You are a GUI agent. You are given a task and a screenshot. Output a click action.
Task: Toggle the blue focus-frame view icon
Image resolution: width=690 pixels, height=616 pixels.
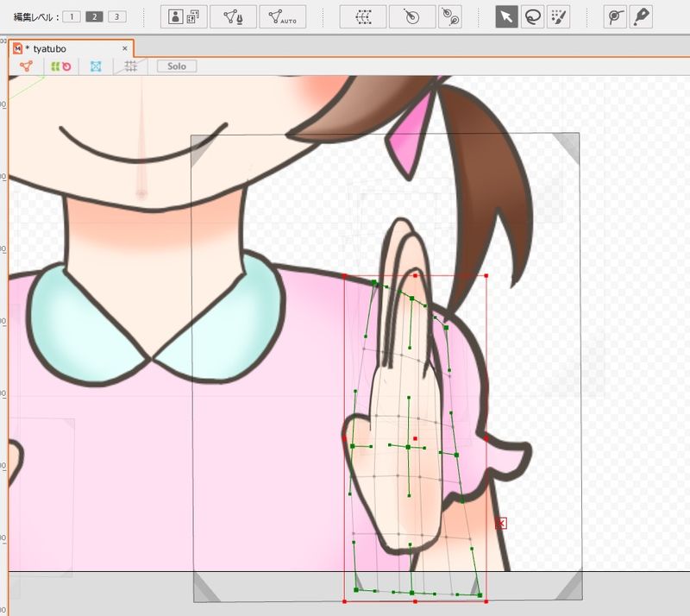[x=96, y=66]
